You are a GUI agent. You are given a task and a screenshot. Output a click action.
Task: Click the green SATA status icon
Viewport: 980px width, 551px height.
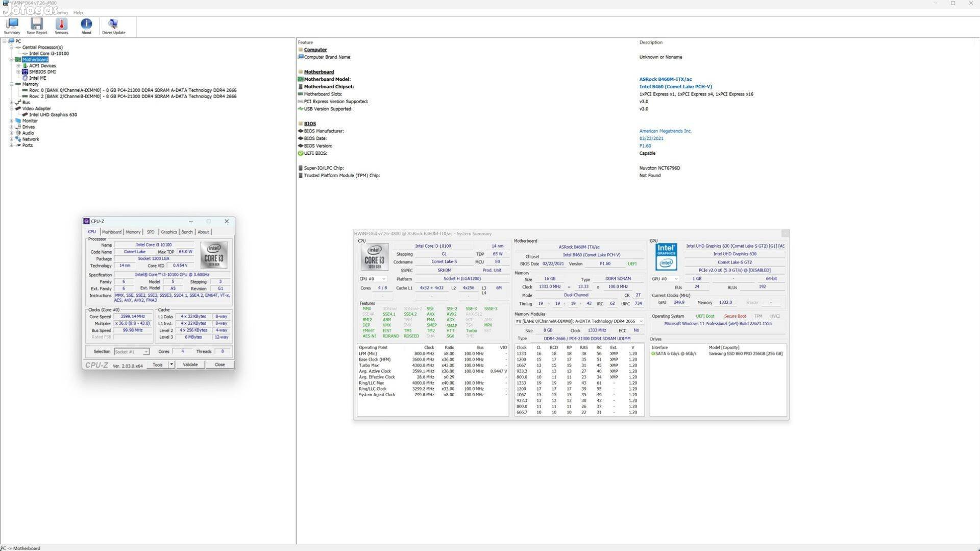pos(653,354)
